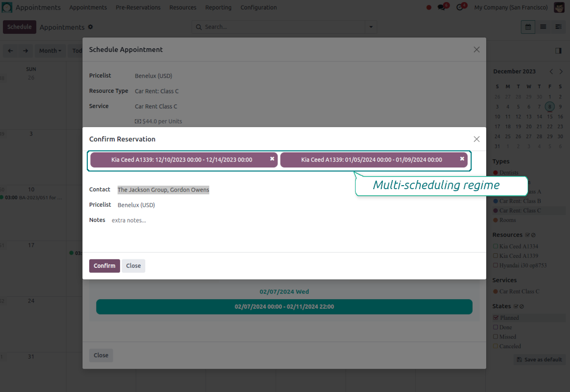Expand the Month view dropdown

pos(50,50)
